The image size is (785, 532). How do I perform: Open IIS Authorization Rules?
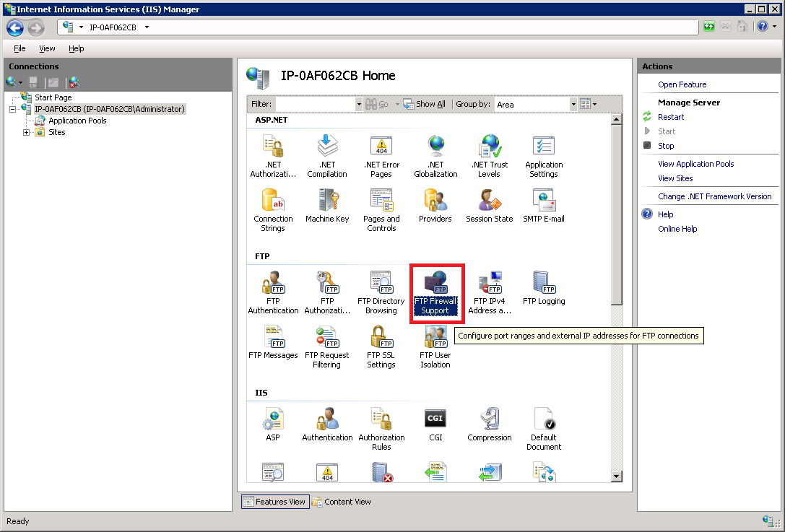(381, 429)
